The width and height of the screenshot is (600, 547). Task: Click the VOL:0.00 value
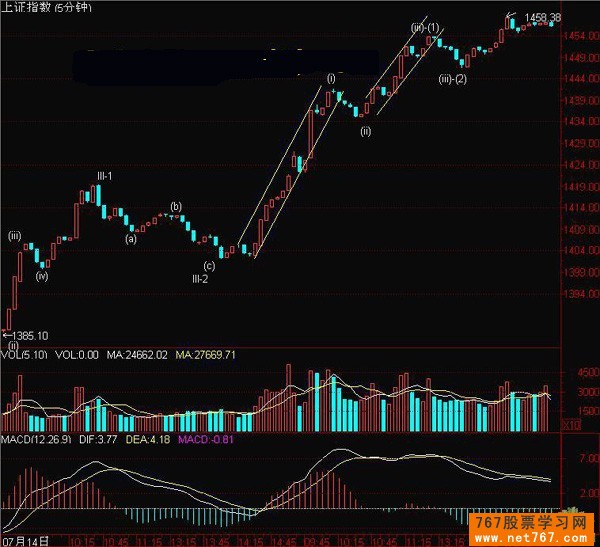[x=77, y=355]
